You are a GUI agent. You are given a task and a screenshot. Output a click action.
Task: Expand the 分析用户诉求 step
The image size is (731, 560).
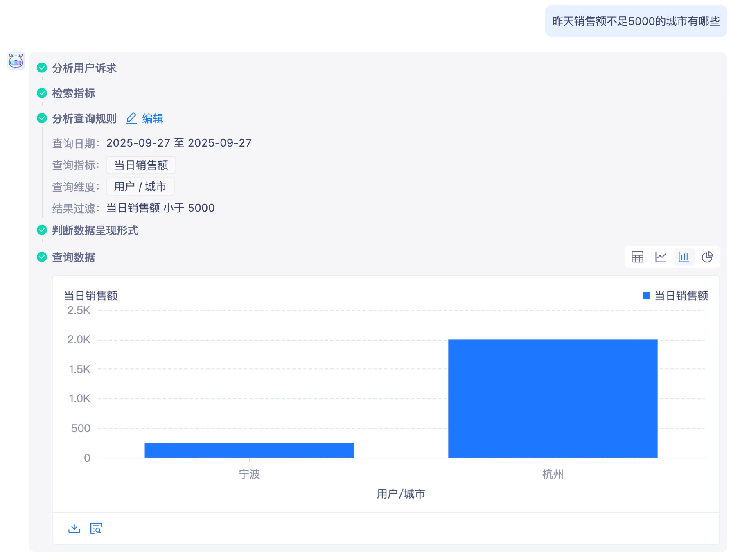click(x=84, y=68)
